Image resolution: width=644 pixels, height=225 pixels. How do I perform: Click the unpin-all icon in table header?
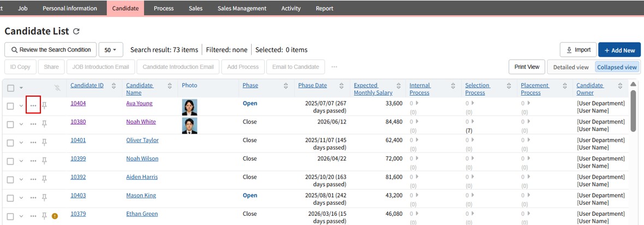click(58, 88)
